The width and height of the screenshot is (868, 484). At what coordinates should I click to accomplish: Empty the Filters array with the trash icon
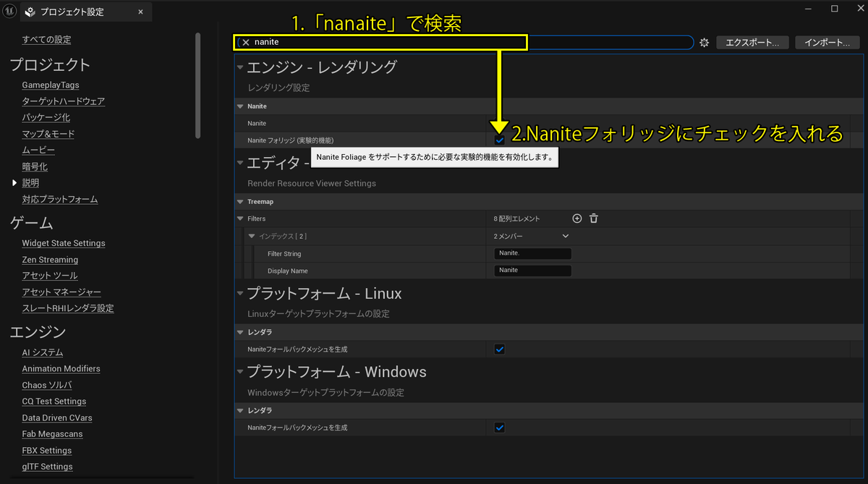click(x=594, y=218)
